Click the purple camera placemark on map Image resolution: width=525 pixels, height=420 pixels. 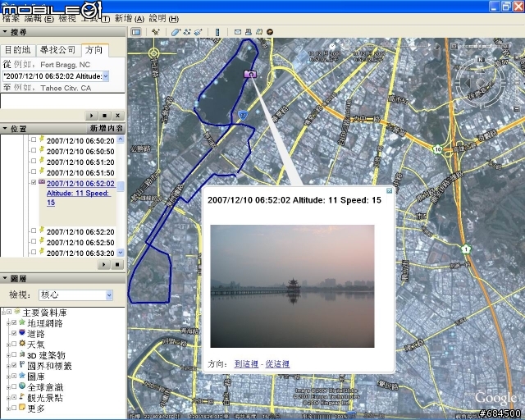250,74
